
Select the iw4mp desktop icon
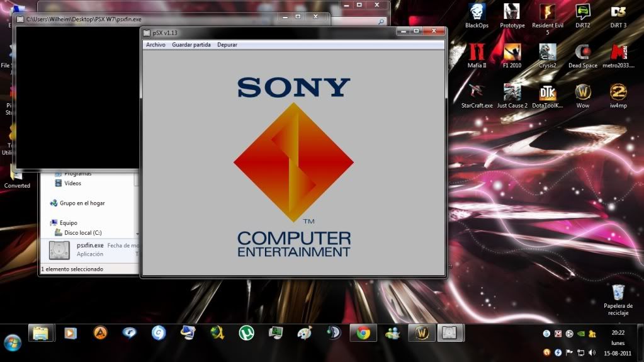tap(618, 96)
